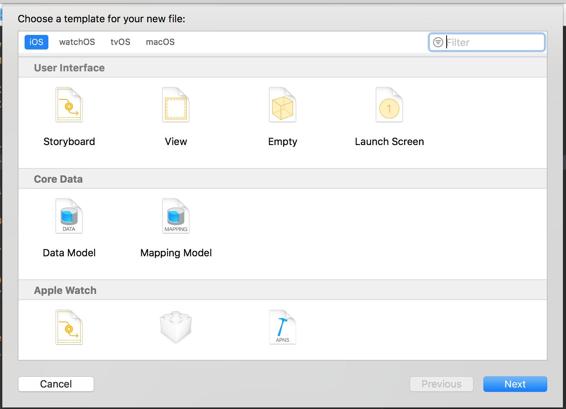
Task: Choose the View template icon
Action: [x=176, y=105]
